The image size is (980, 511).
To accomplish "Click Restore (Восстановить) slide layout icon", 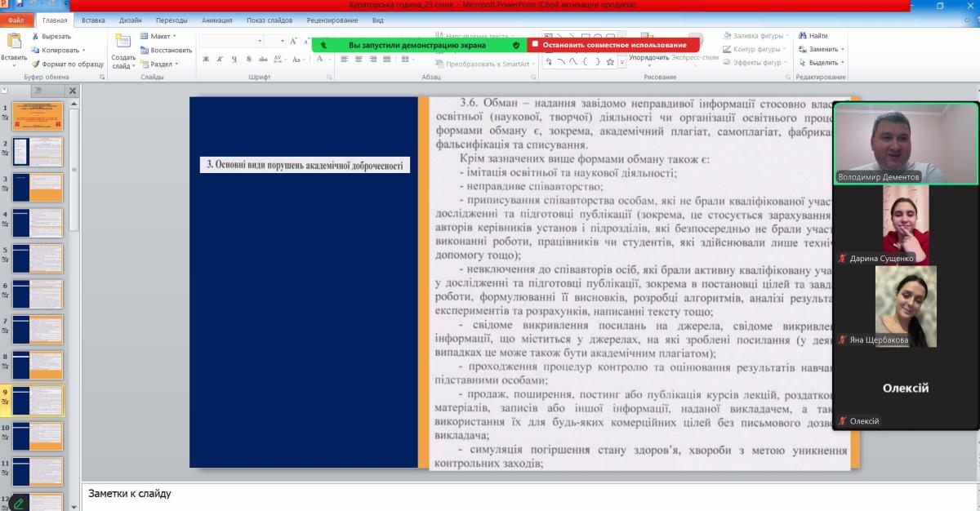I will tap(145, 50).
